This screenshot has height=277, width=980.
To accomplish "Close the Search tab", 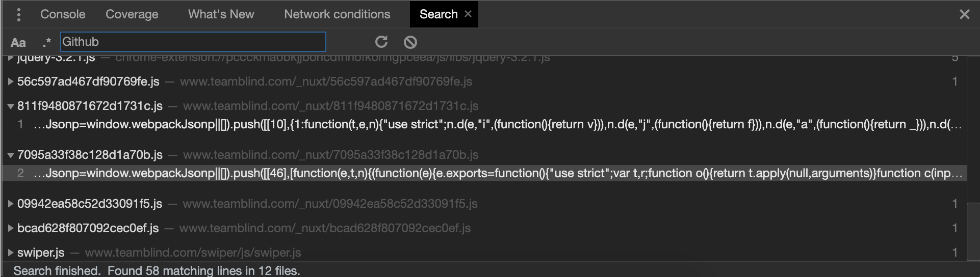I will (468, 14).
